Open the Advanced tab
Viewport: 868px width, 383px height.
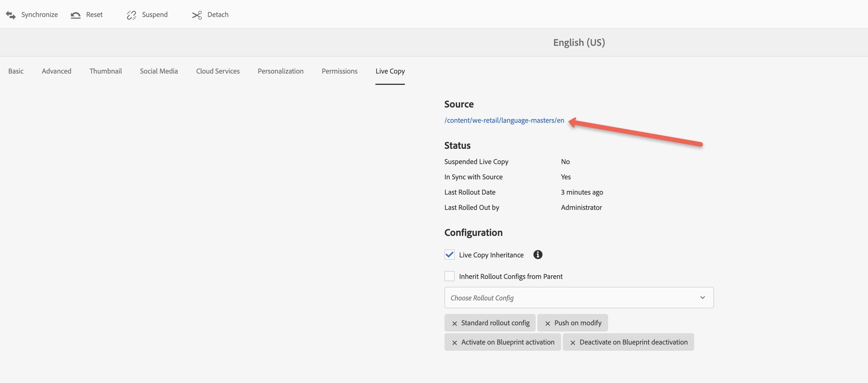pos(57,71)
